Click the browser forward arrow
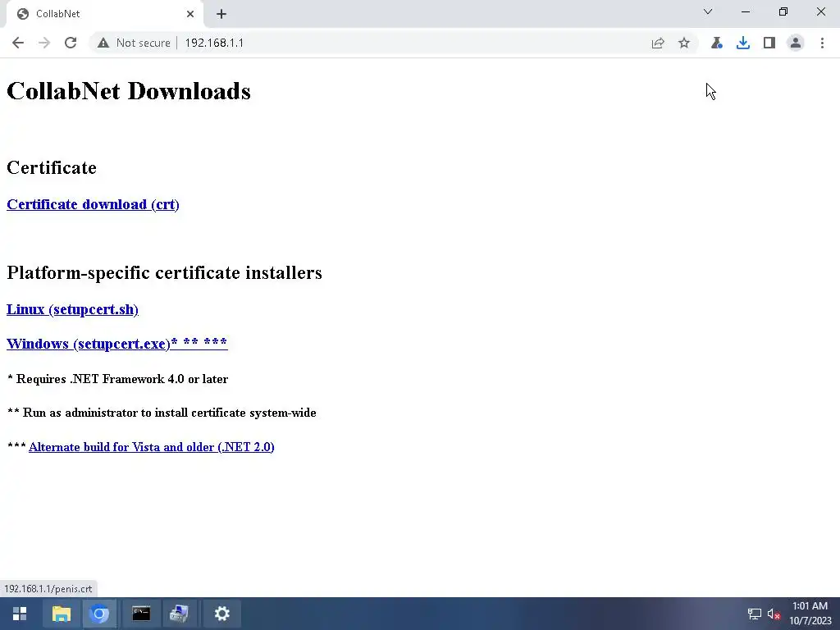Image resolution: width=840 pixels, height=630 pixels. click(x=44, y=43)
